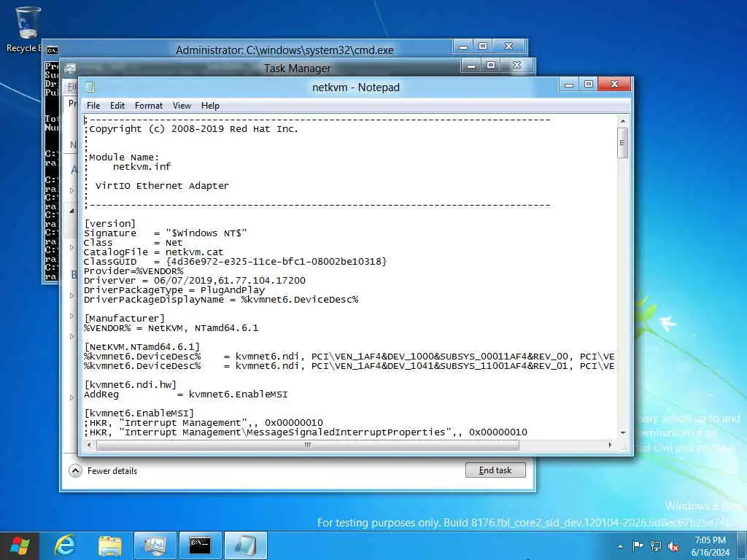This screenshot has height=560, width=747.
Task: Click the horizontal scrollbar left arrow
Action: point(88,445)
